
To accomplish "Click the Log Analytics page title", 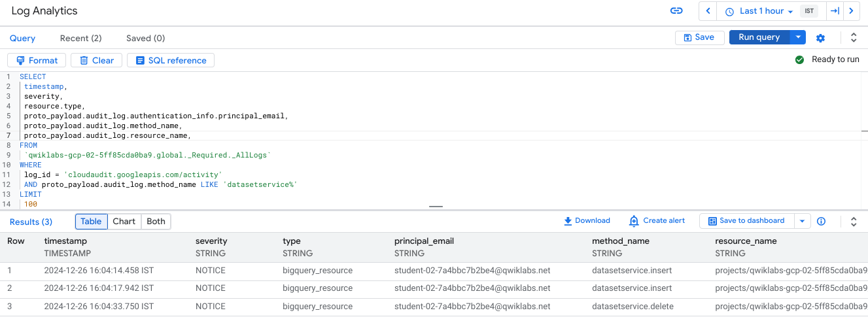I will click(x=44, y=11).
